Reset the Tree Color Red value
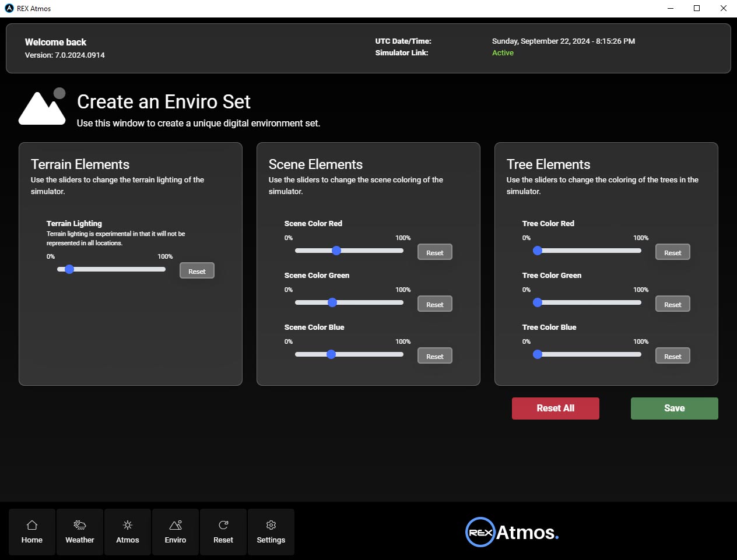The image size is (737, 560). coord(672,252)
